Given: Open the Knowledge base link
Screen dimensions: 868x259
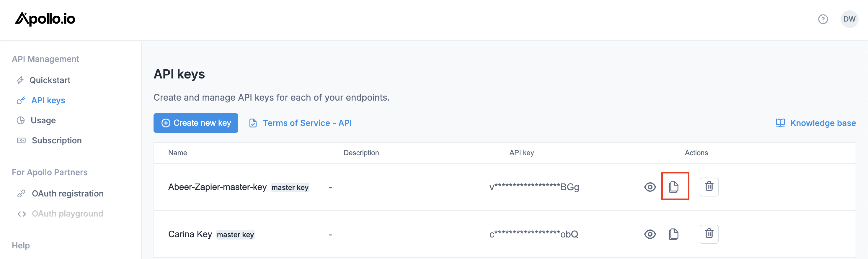Looking at the screenshot, I should [x=823, y=123].
